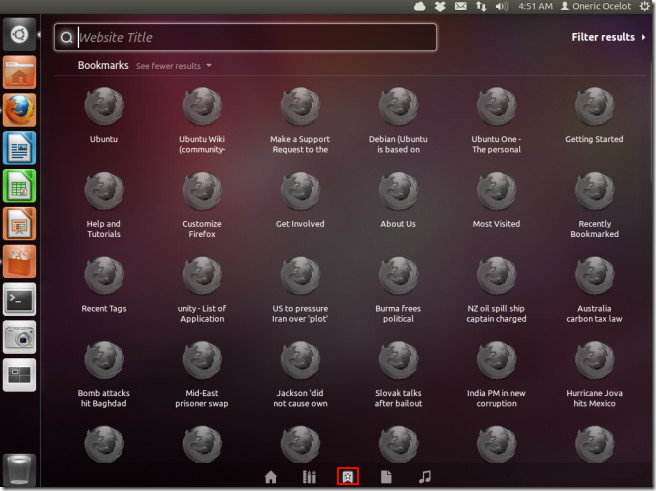Open the Recent Tags bookmark

[104, 285]
